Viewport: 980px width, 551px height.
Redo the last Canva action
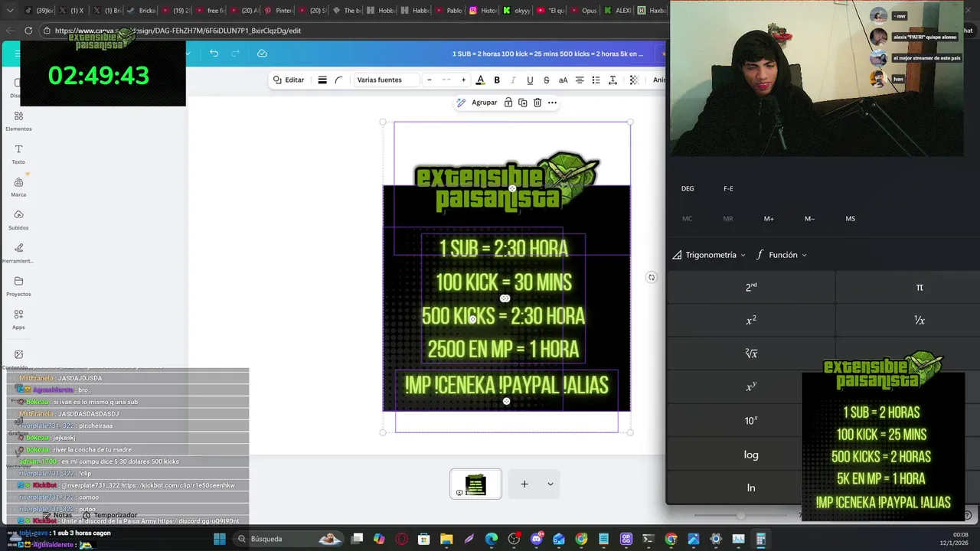click(236, 54)
